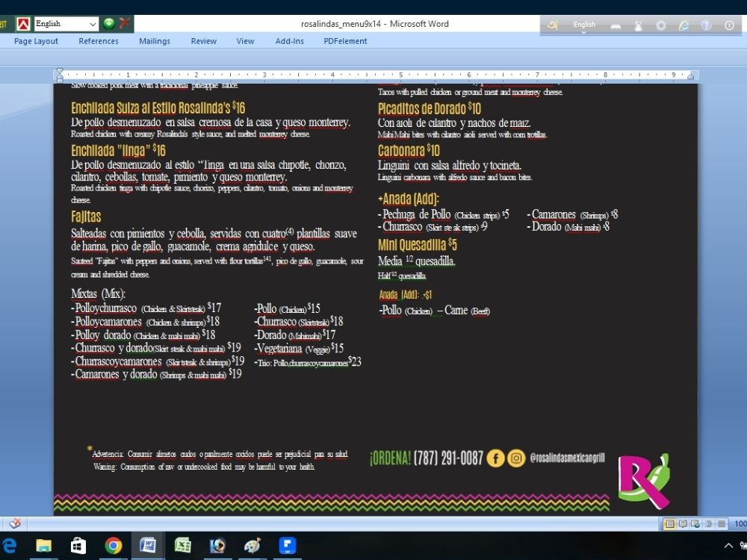Click the 'Camarones y dorado $19' line
The image size is (747, 560).
[x=156, y=374]
